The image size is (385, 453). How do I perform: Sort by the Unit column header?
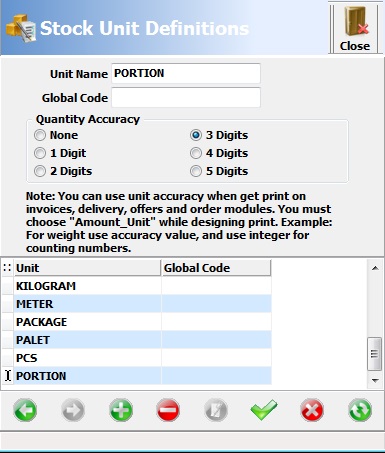pos(87,268)
